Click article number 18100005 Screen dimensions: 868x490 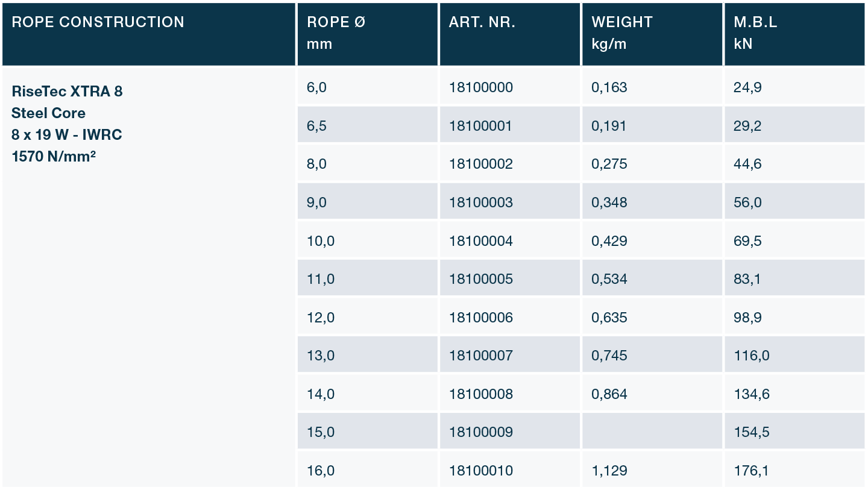481,279
